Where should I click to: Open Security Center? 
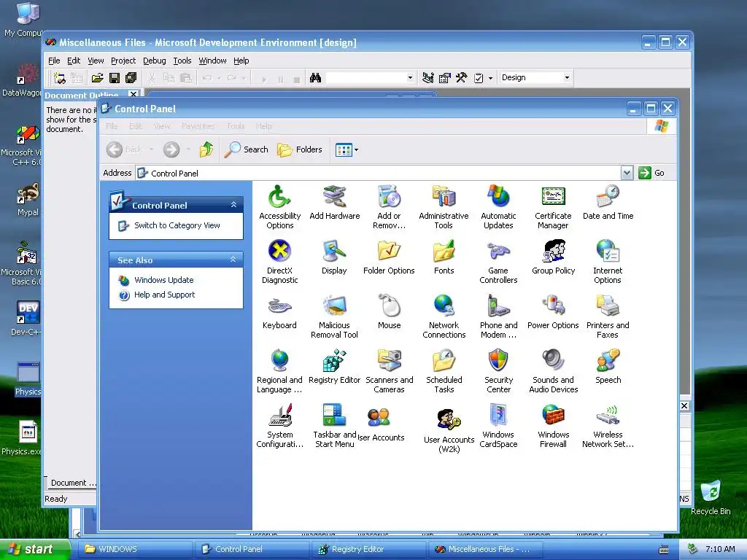tap(498, 372)
